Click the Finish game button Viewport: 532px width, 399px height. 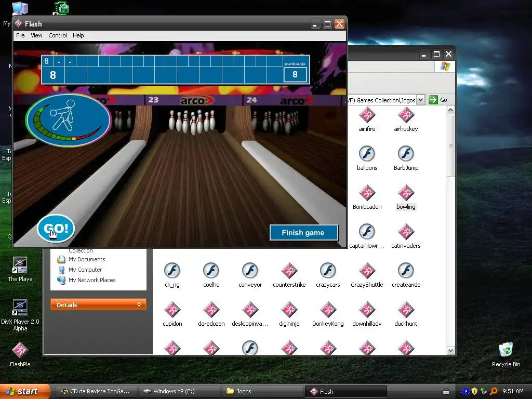(304, 233)
